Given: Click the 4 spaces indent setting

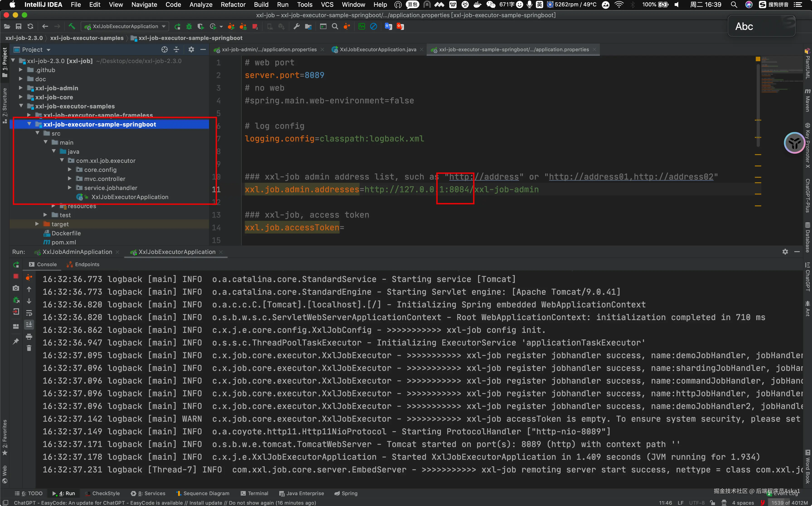Looking at the screenshot, I should (743, 503).
